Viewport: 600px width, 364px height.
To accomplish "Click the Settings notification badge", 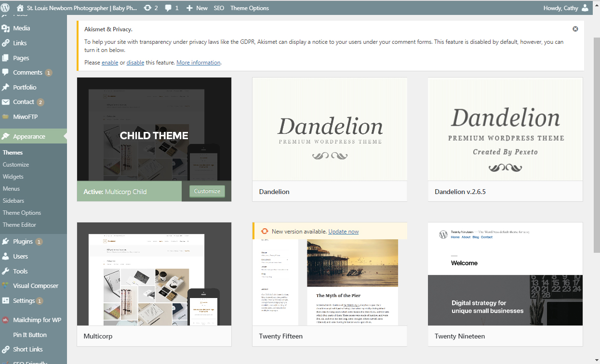I will pos(40,301).
